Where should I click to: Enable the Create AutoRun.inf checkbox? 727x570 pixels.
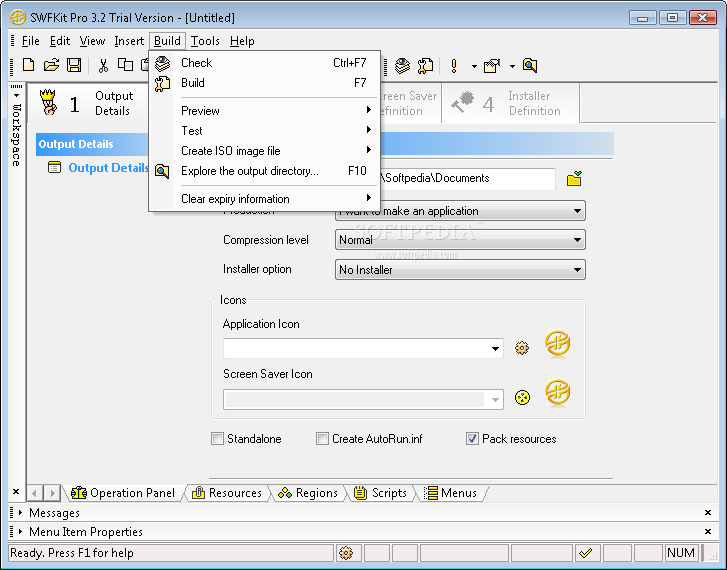[322, 438]
